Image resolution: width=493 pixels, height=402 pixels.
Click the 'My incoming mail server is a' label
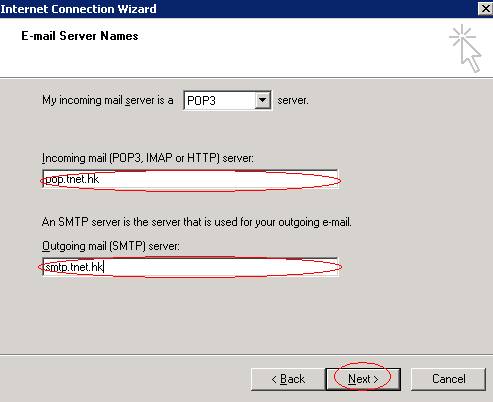click(x=108, y=100)
